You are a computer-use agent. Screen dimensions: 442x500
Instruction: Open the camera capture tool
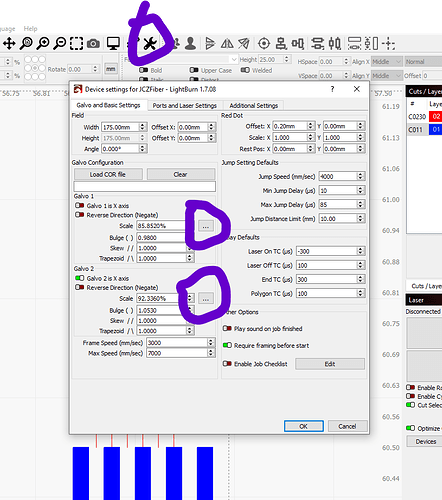(93, 44)
